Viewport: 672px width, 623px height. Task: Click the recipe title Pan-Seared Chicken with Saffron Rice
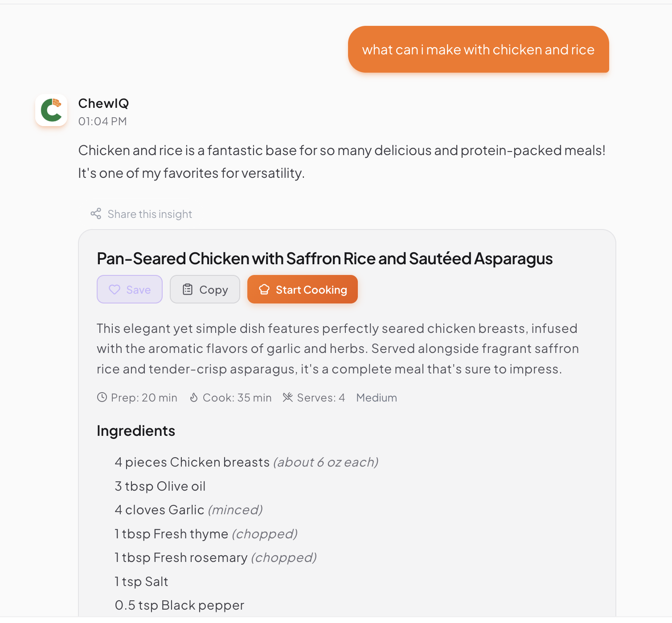coord(324,258)
